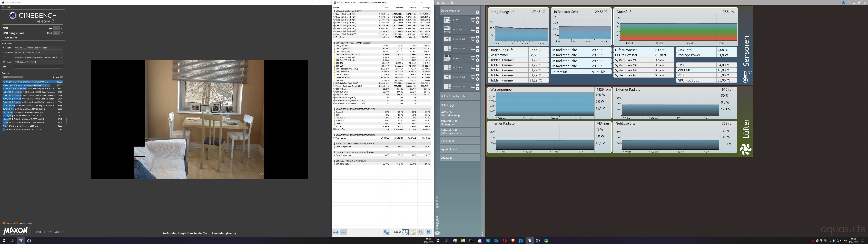Screen dimensions: 868x244
Task: Select the RHM overview page thumbnail
Action: pyautogui.click(x=447, y=20)
